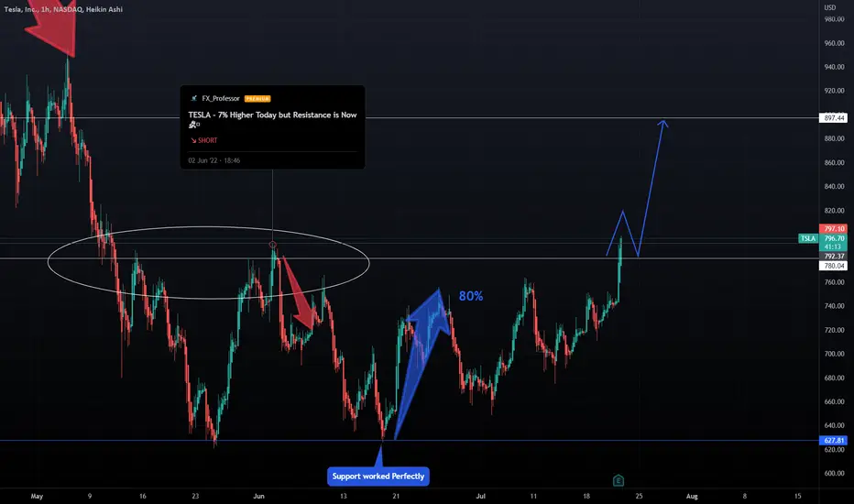
Task: Click the '13' date label on the time axis
Action: click(x=343, y=496)
